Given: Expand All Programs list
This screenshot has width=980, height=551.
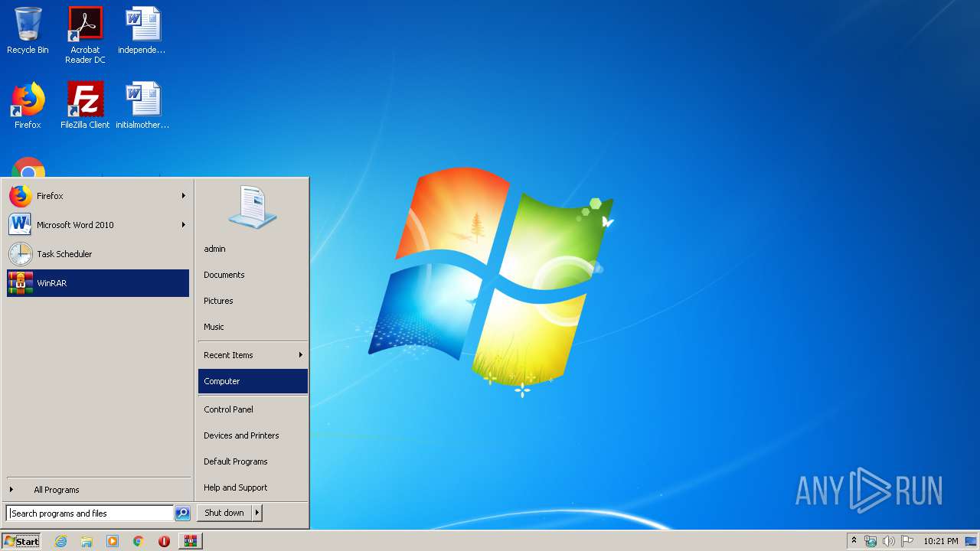Looking at the screenshot, I should click(97, 490).
